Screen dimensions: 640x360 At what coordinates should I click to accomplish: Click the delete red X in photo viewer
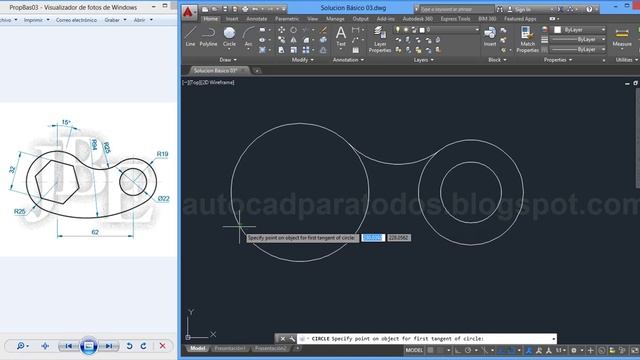coord(162,346)
